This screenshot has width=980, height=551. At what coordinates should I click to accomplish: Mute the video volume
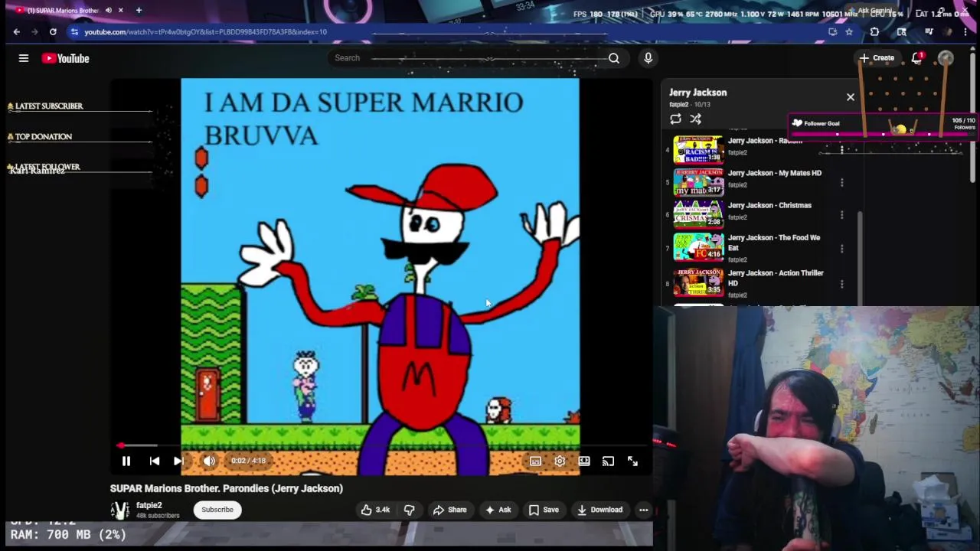(209, 461)
